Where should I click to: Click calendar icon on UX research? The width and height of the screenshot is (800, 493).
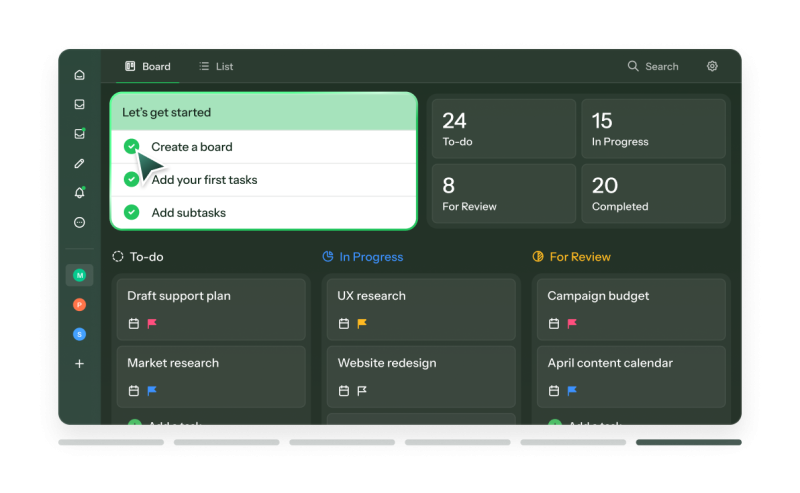pos(344,324)
